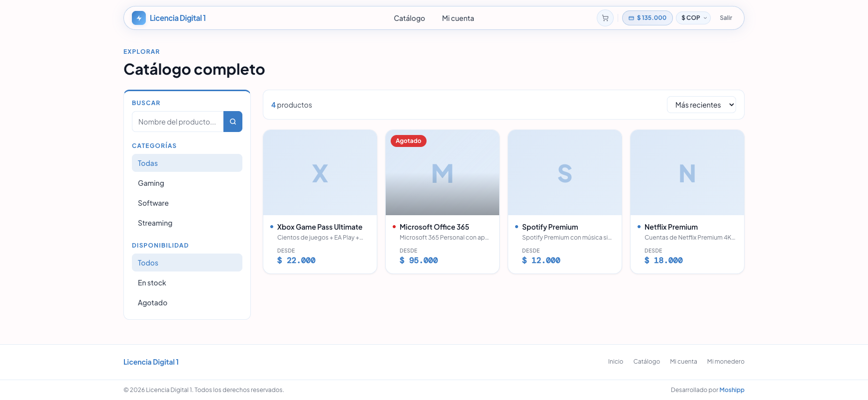Open the Spotify Premium S thumbnail
Image resolution: width=868 pixels, height=400 pixels.
click(x=565, y=173)
